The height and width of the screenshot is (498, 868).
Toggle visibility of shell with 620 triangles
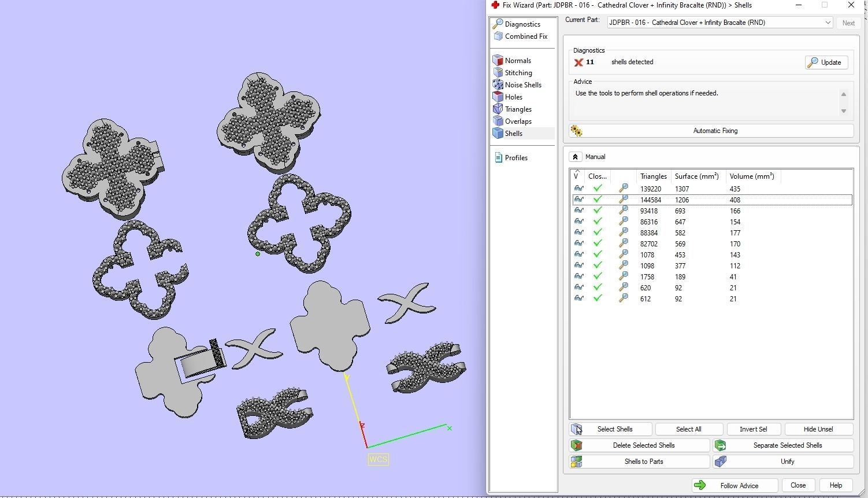tap(578, 287)
